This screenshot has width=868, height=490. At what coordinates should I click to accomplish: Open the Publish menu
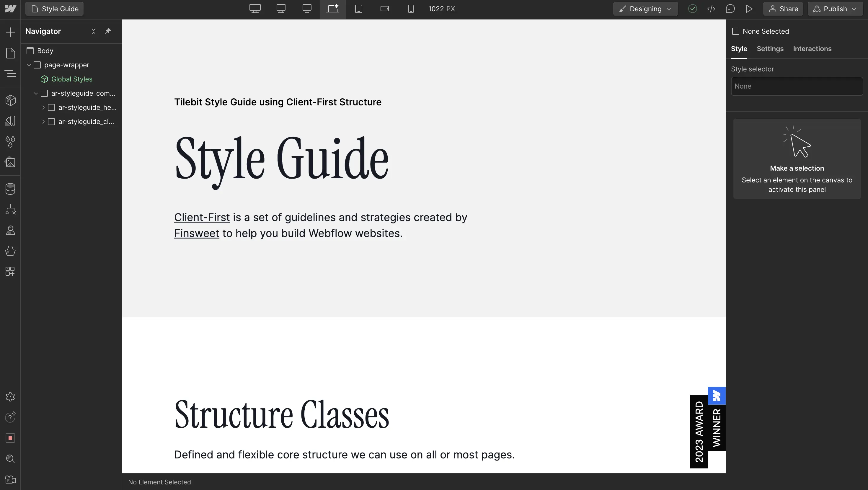click(x=835, y=9)
